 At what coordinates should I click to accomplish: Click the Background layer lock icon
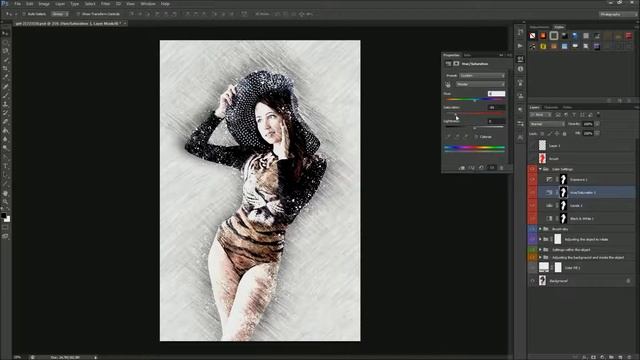tap(628, 281)
